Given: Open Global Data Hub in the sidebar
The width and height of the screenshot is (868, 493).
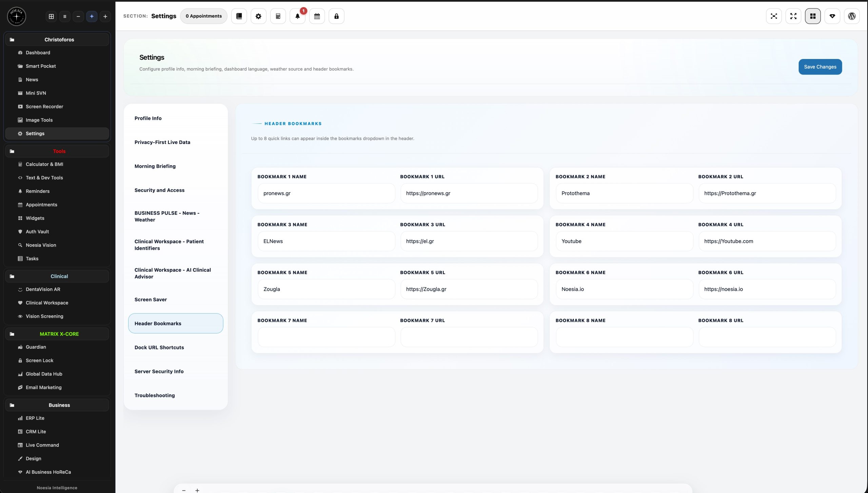Looking at the screenshot, I should click(x=57, y=374).
